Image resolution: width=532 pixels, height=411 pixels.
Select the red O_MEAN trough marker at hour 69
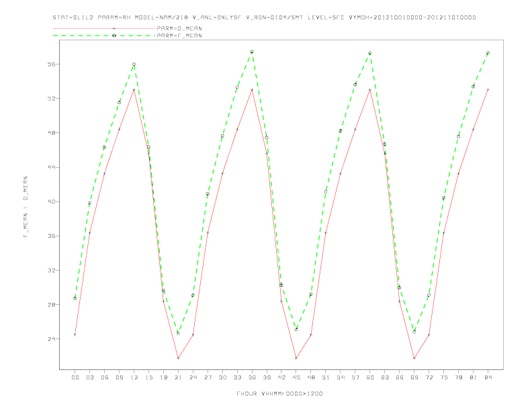pyautogui.click(x=414, y=358)
